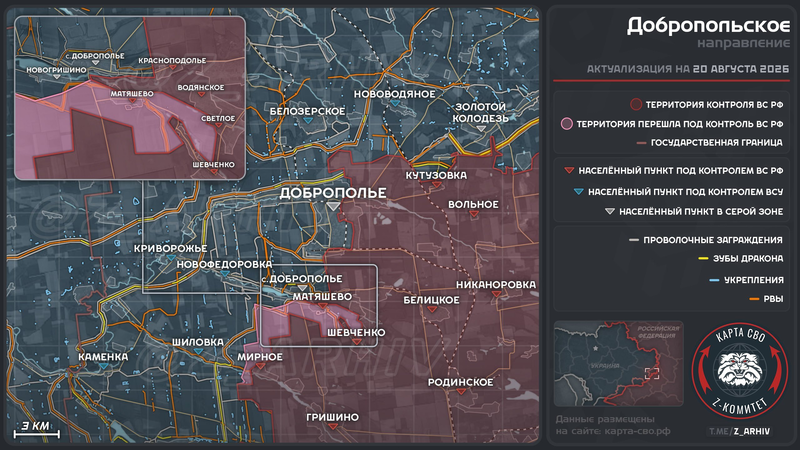Click the red marker under Кутузовка
Image resolution: width=800 pixels, height=450 pixels.
tap(436, 185)
